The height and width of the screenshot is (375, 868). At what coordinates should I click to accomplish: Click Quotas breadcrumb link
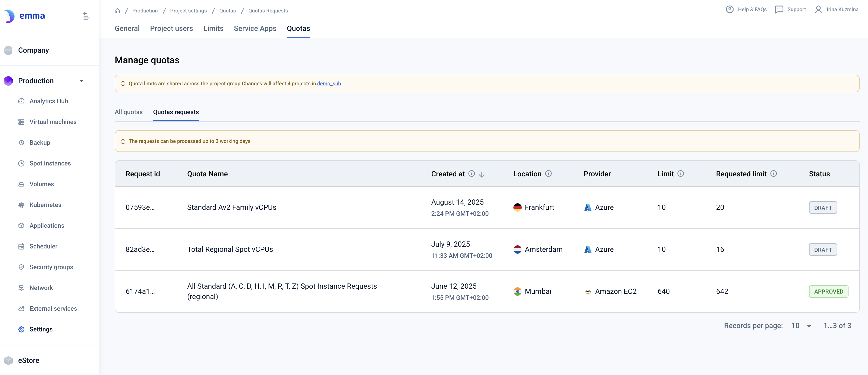point(227,11)
